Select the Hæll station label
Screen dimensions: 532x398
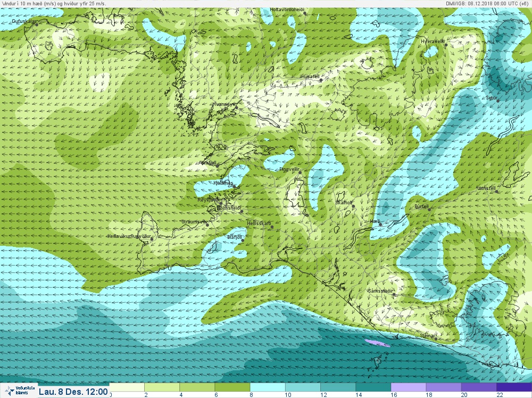coord(375,221)
